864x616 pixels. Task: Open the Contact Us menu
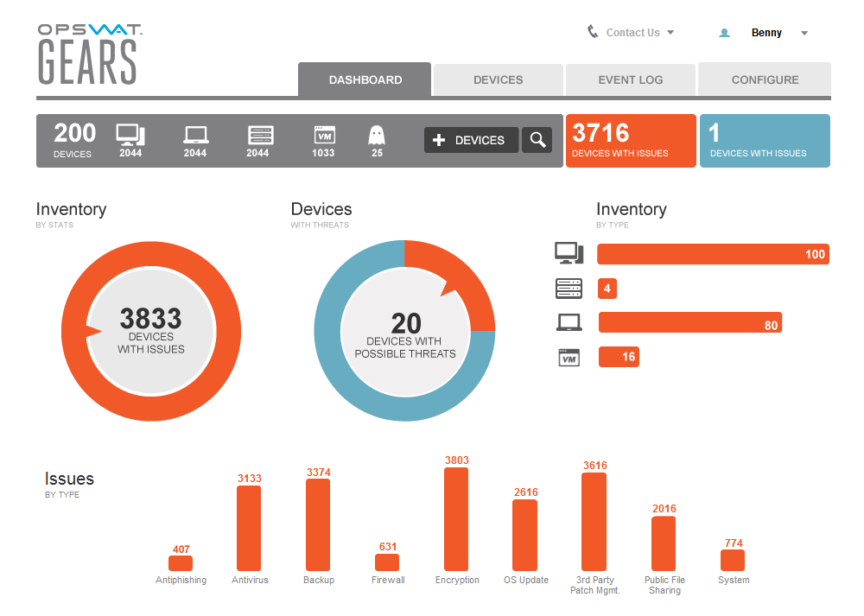(x=632, y=33)
